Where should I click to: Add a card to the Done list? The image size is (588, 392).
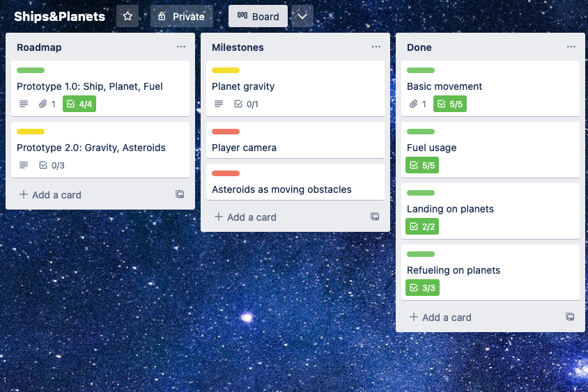point(440,317)
